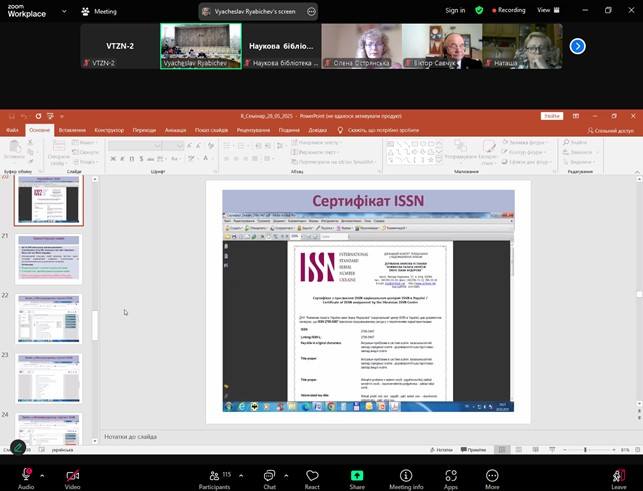This screenshot has height=491, width=643.
Task: Start Slide Show view from status bar
Action: [x=552, y=450]
